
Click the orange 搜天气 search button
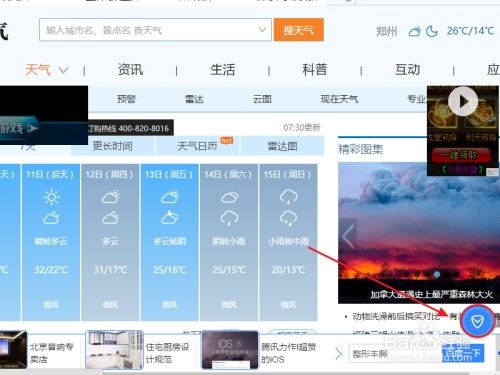(299, 30)
